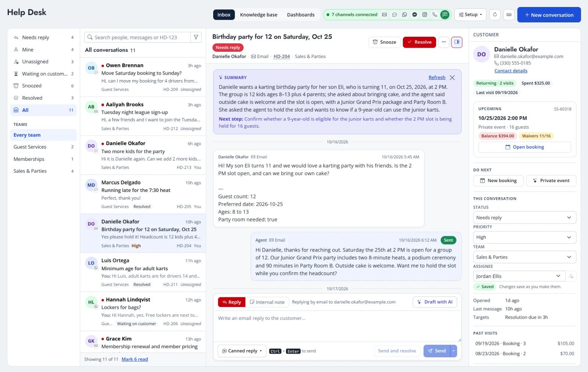The image size is (588, 372).
Task: Open the more actions ellipsis button
Action: (x=444, y=42)
